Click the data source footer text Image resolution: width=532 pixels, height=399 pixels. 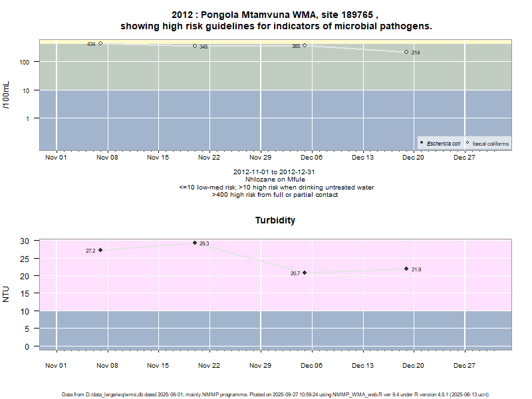point(275,394)
